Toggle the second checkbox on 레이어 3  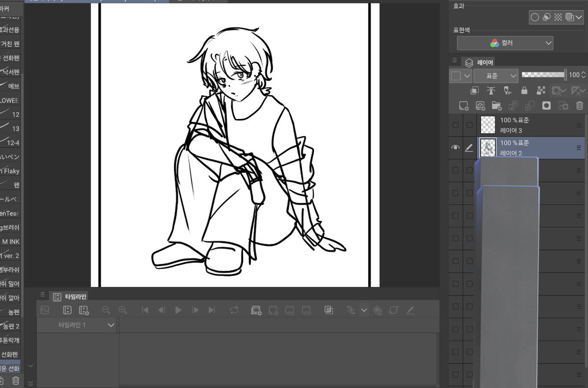point(469,125)
